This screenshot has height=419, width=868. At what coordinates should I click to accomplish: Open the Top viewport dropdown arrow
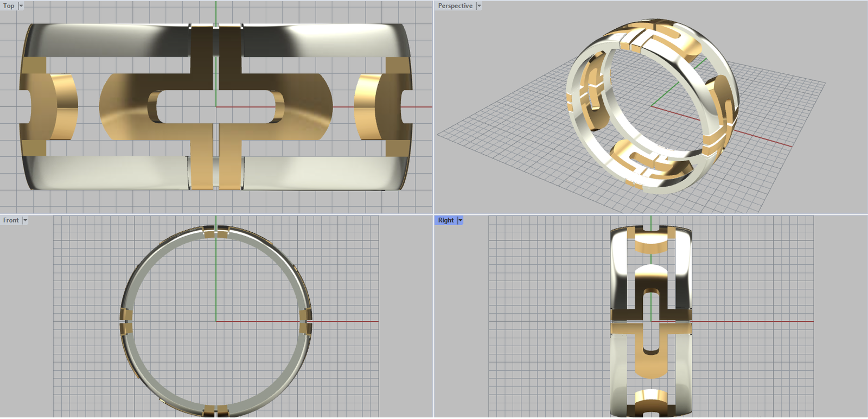(x=21, y=6)
